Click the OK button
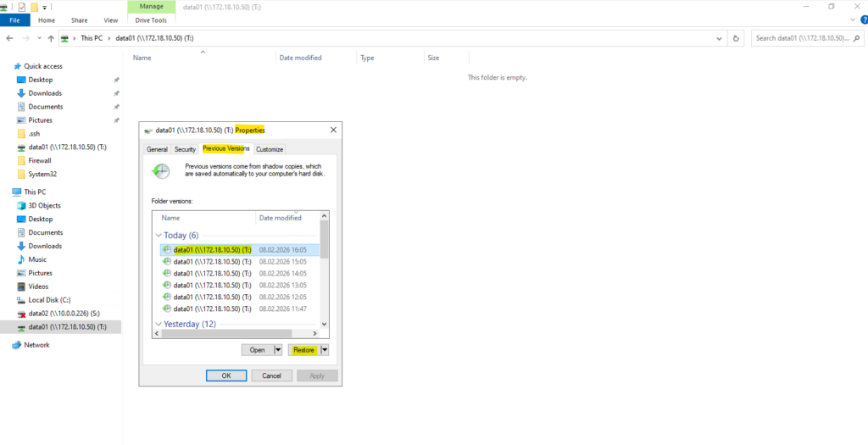Viewport: 868px width, 445px height. point(225,375)
